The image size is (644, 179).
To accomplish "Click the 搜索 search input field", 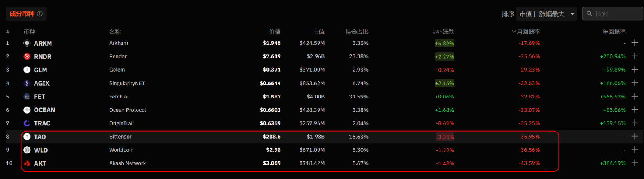I will (x=616, y=14).
